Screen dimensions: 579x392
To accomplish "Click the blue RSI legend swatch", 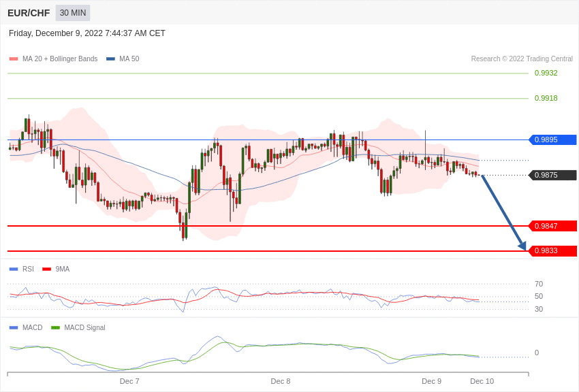I will pos(14,269).
